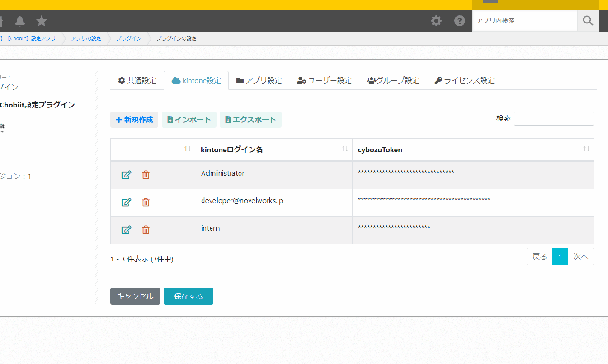This screenshot has height=364, width=608.
Task: Click the エクスポート button
Action: [250, 120]
